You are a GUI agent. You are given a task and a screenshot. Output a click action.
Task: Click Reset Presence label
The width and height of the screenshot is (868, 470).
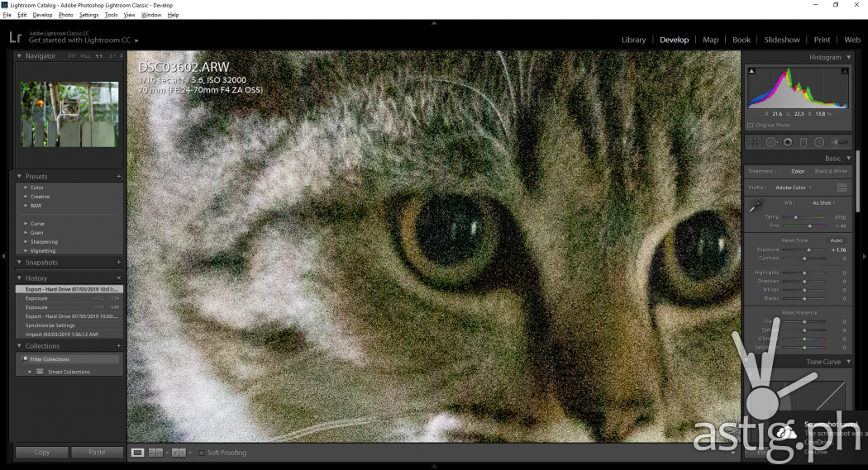[799, 312]
